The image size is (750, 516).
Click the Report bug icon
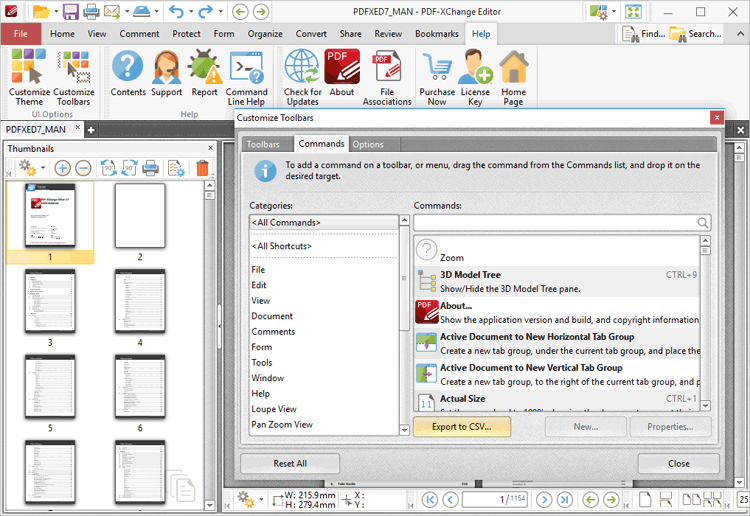click(204, 73)
